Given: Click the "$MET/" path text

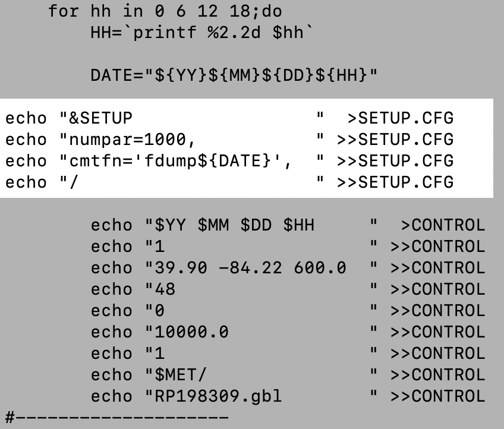Looking at the screenshot, I should (181, 375).
